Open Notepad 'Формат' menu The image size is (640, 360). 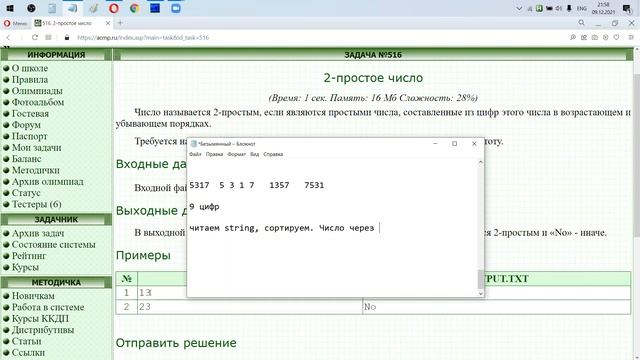236,154
